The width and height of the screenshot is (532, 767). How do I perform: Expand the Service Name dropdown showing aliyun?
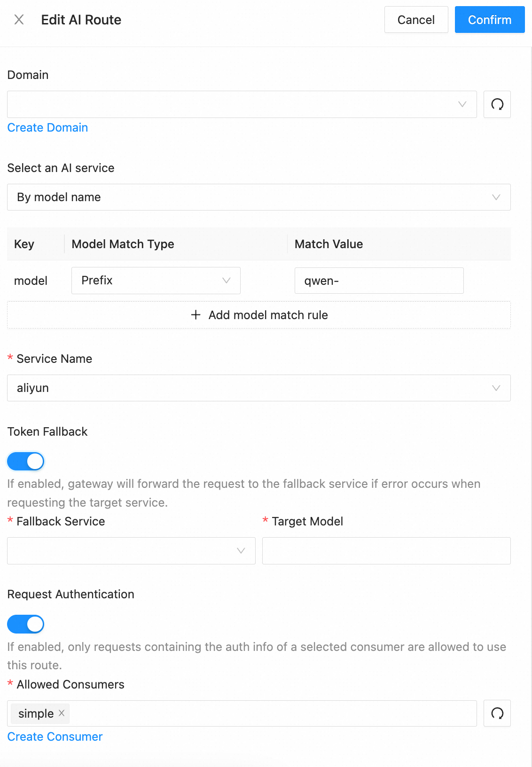coord(258,388)
